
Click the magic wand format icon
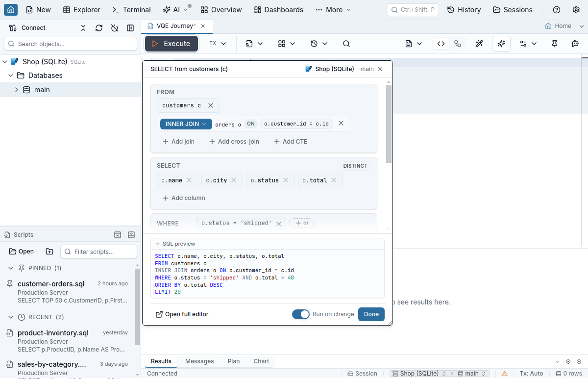click(x=479, y=44)
